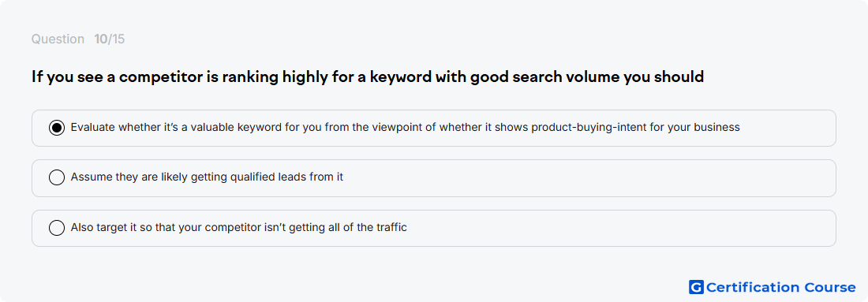This screenshot has height=302, width=868.
Task: Click the blue G logo icon
Action: [696, 287]
